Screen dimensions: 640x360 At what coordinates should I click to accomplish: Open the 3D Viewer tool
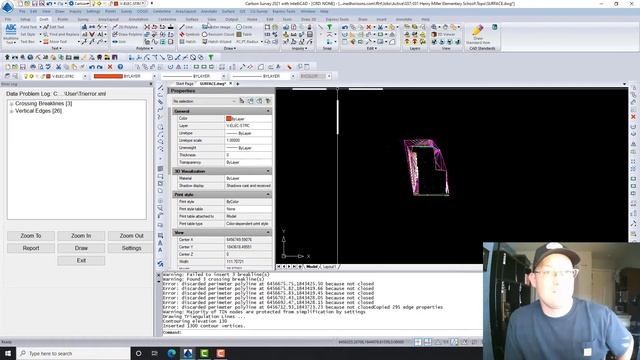click(x=443, y=34)
